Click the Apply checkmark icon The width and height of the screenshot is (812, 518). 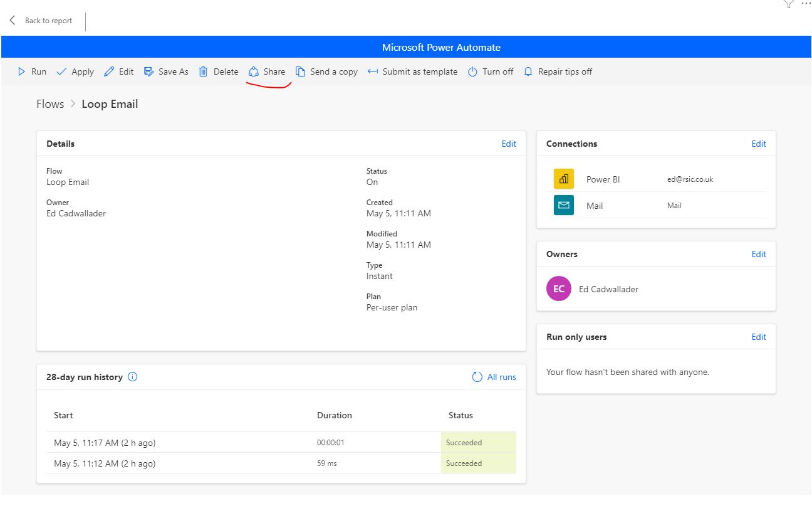coord(61,71)
